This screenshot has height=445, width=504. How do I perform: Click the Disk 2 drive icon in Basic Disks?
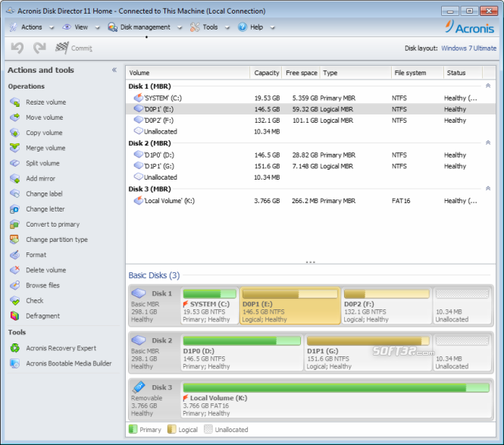point(139,340)
